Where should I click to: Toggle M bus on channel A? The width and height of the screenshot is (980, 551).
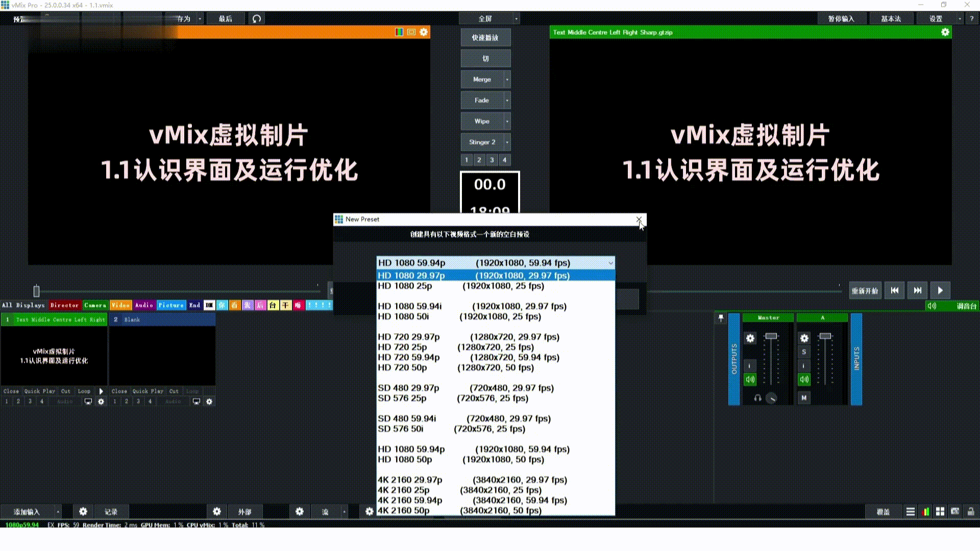(x=804, y=398)
